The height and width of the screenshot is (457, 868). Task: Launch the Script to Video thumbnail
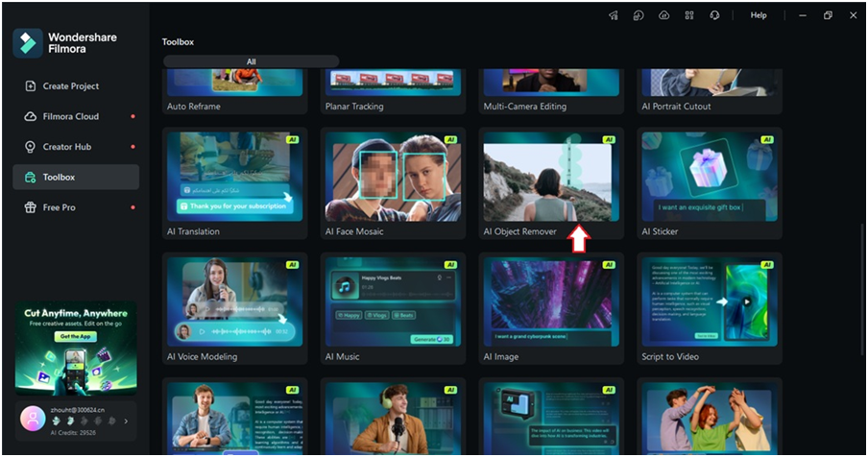click(710, 302)
